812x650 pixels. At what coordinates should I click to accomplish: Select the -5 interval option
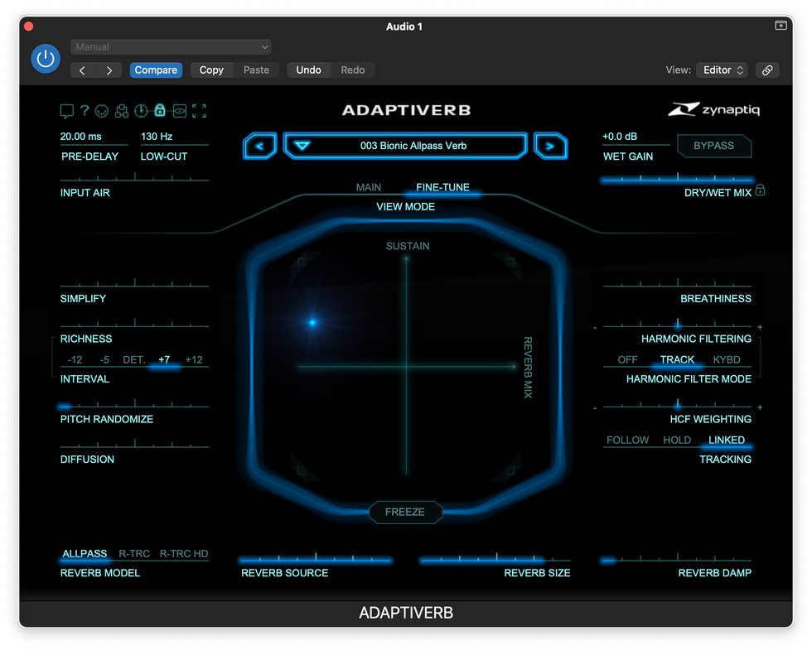click(x=104, y=359)
